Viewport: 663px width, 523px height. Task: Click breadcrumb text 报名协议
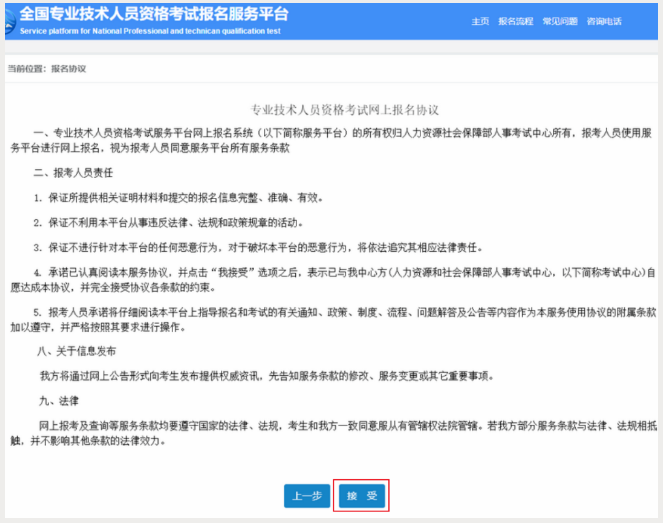(68, 69)
